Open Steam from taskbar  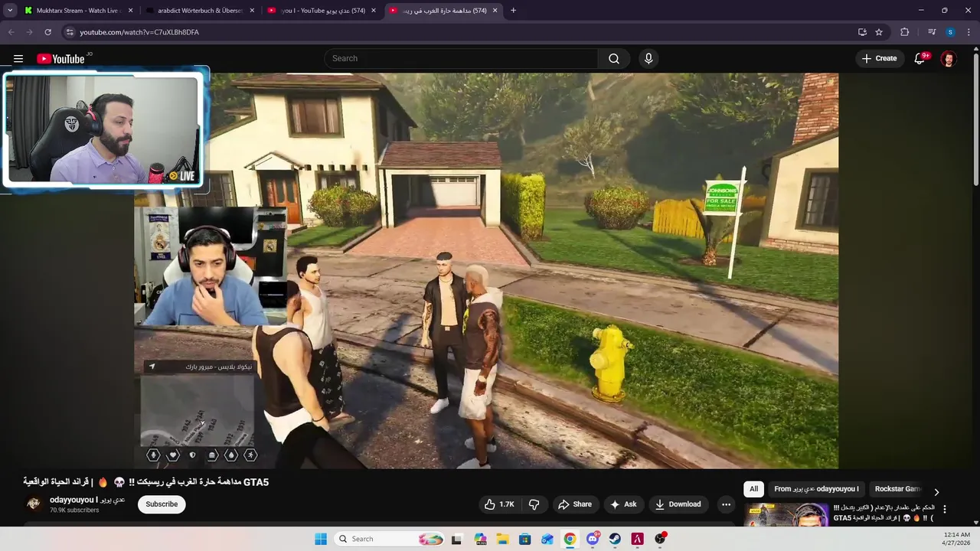coord(615,539)
